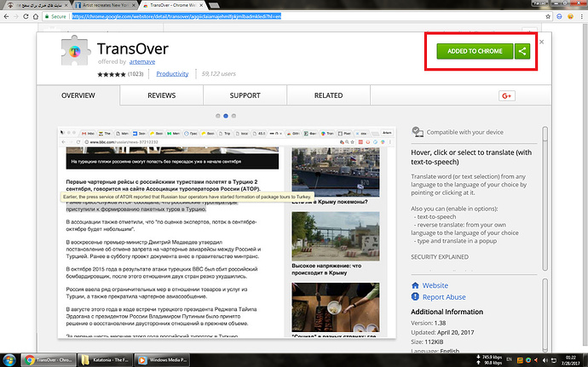Open the Katatonia folder taskbar item

(105, 360)
